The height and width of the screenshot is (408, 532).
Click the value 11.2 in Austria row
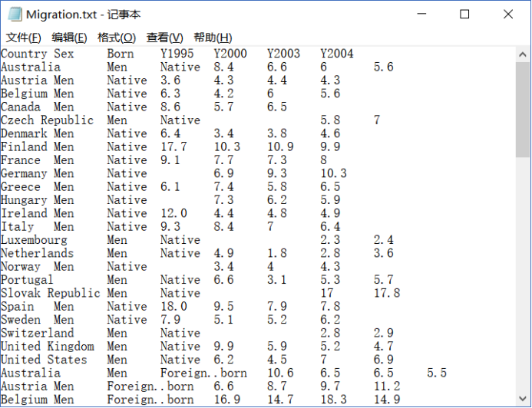(x=387, y=387)
